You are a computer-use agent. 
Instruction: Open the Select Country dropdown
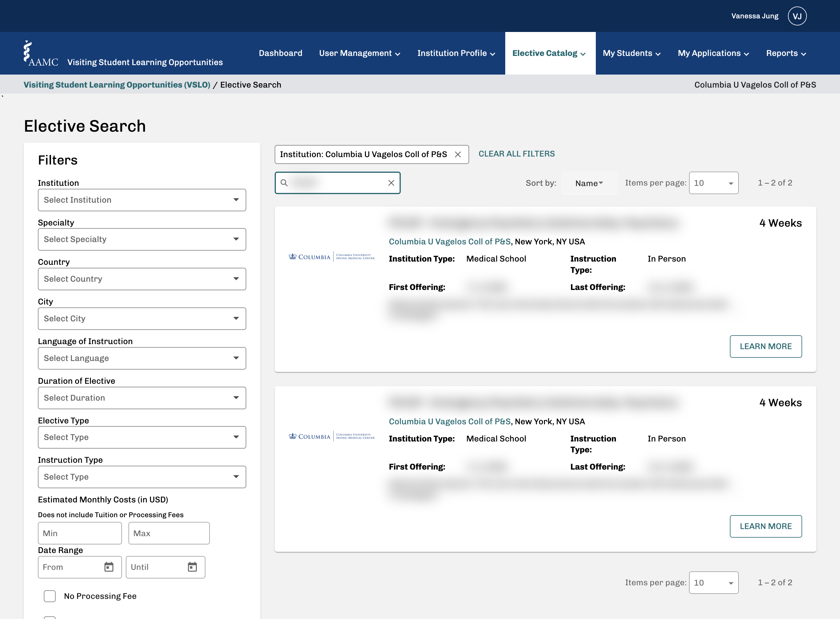(142, 279)
